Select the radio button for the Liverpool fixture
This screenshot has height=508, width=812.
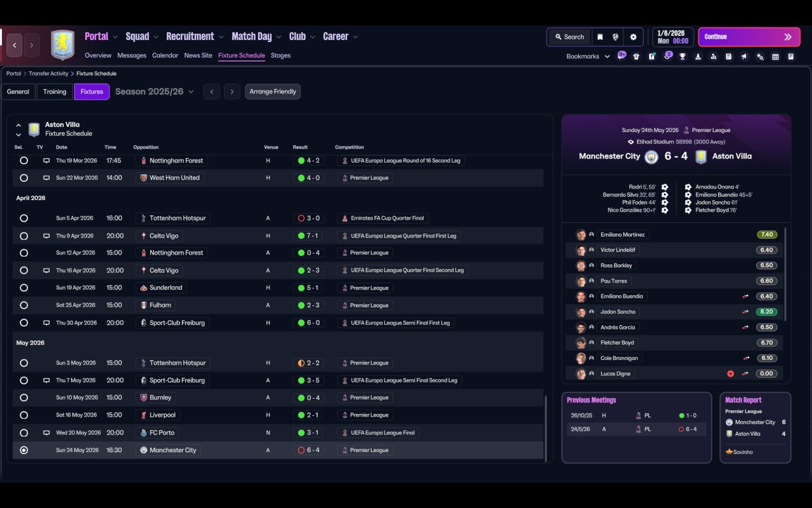coord(24,415)
